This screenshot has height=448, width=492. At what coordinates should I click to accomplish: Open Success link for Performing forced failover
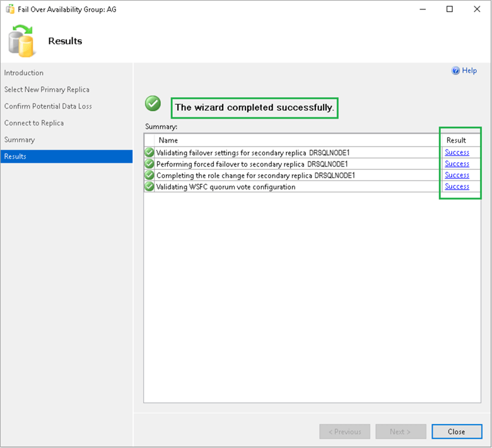pyautogui.click(x=457, y=163)
